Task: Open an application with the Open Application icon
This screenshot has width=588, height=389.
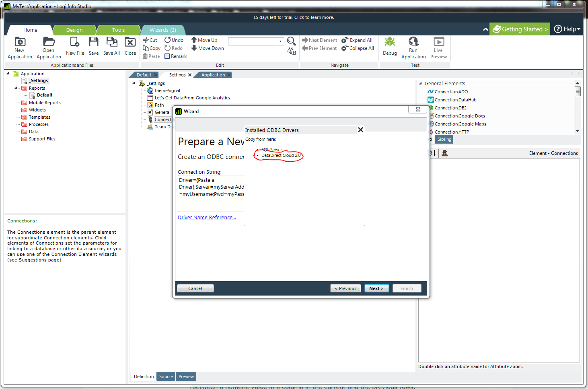Action: pyautogui.click(x=49, y=42)
